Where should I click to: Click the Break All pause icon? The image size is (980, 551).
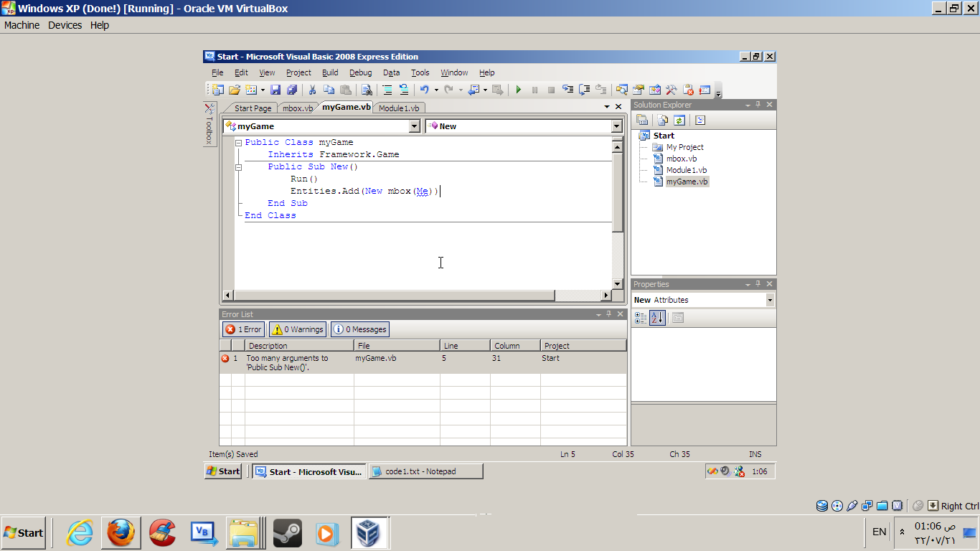(x=534, y=90)
